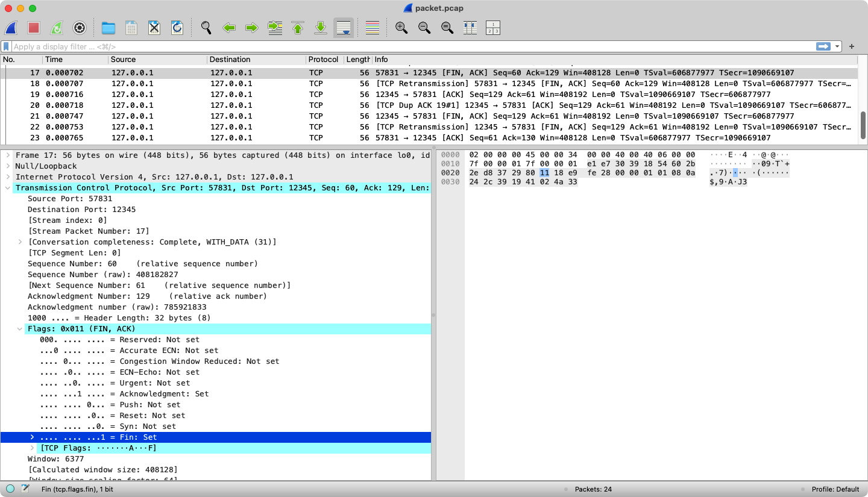Expand the Frame 17 tree node
The height and width of the screenshot is (497, 868).
(8, 155)
